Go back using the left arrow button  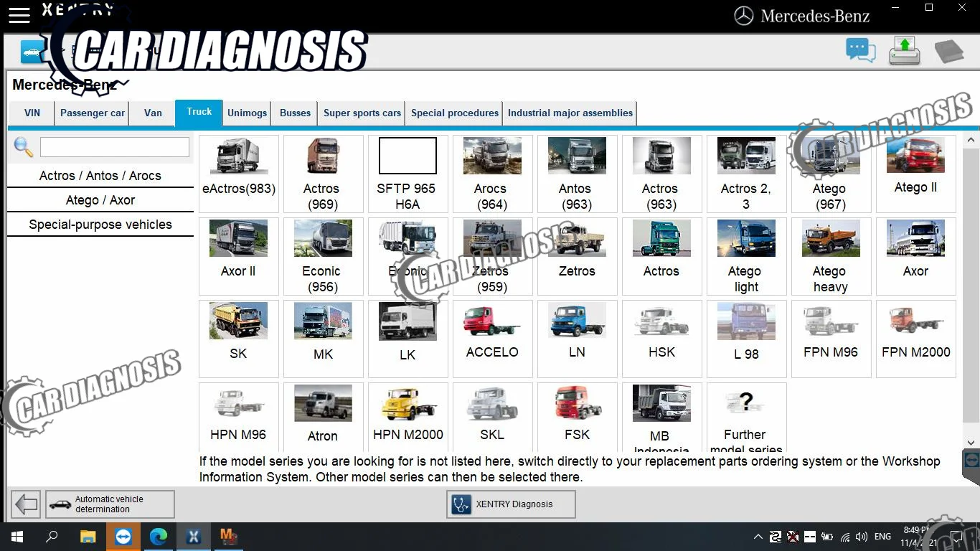click(x=27, y=504)
